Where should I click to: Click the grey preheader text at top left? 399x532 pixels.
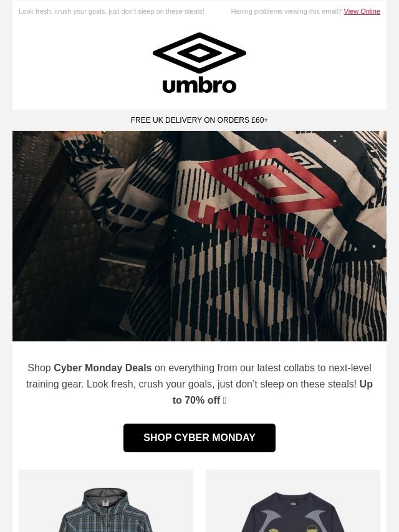[112, 11]
